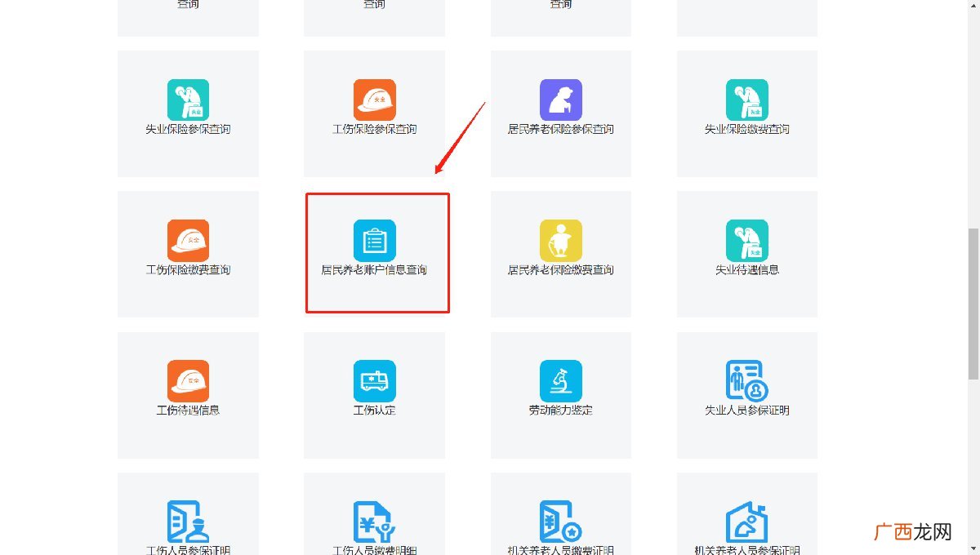Open the 居民养老保险缴费查询 yellow icon
980x555 pixels.
click(561, 241)
